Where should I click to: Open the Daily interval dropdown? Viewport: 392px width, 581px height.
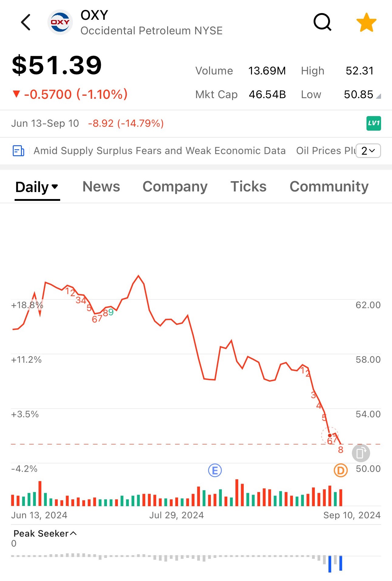point(37,187)
